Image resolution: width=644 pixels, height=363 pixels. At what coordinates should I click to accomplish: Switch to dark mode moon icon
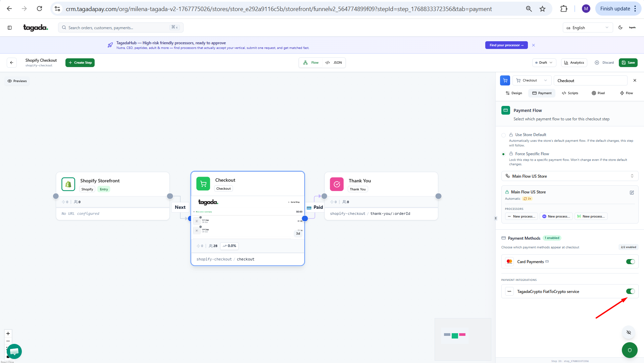pyautogui.click(x=620, y=28)
